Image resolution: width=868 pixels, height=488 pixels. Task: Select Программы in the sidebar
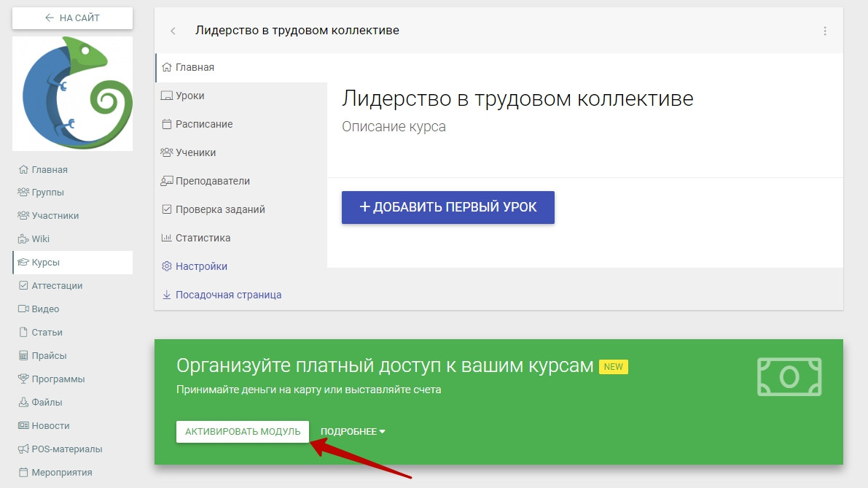point(58,379)
